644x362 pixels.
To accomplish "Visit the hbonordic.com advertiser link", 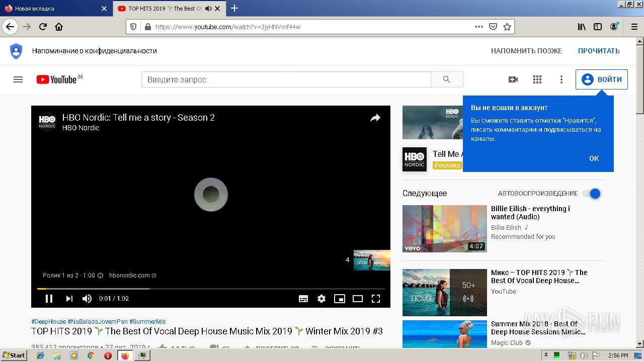I will tap(133, 276).
